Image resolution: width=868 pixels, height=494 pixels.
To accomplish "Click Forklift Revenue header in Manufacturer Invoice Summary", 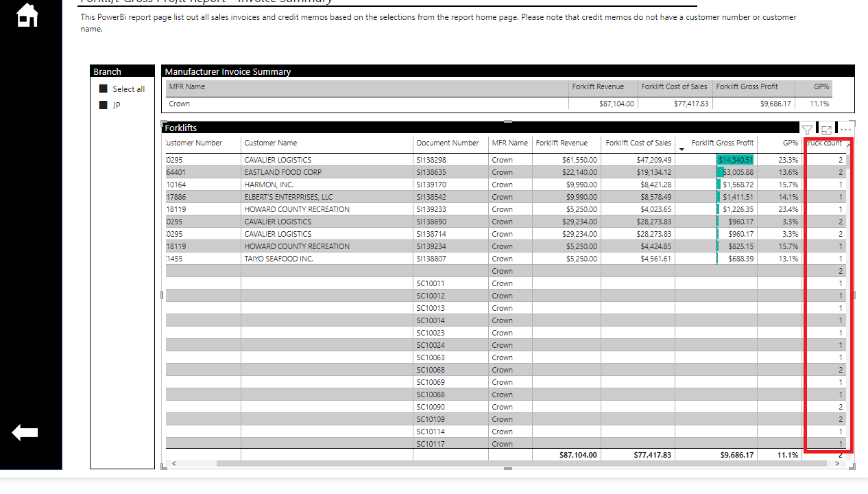I will pyautogui.click(x=598, y=86).
